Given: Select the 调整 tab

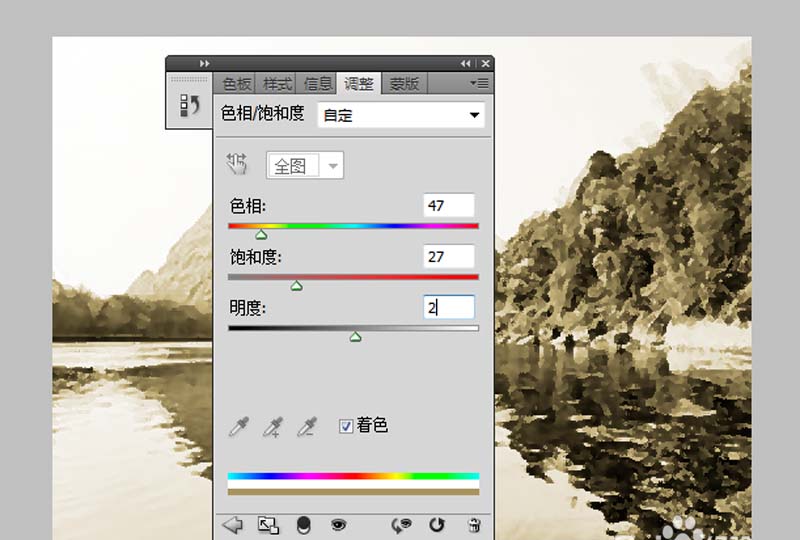Looking at the screenshot, I should point(359,83).
